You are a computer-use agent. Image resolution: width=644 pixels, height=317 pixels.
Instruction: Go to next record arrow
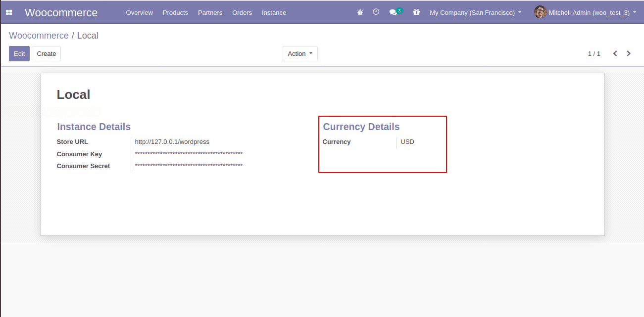coord(629,53)
